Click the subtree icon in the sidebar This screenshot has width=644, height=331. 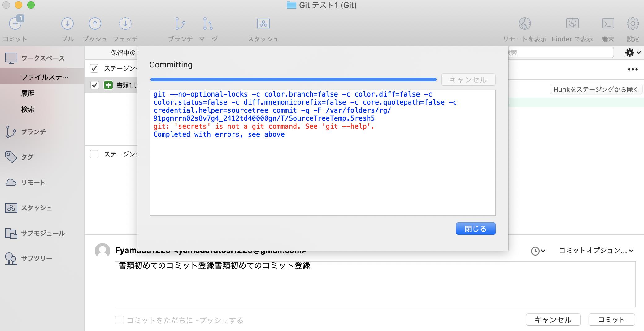[11, 259]
